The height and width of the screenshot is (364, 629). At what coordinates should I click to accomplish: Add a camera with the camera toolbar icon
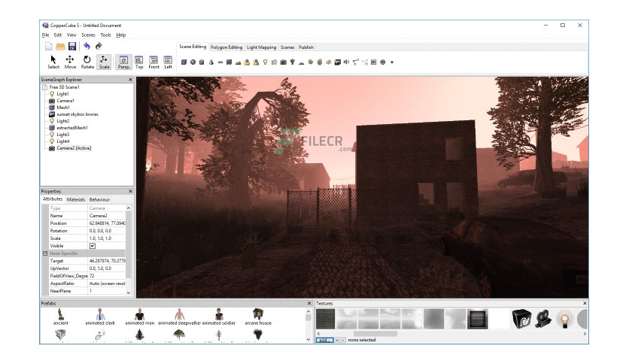coord(283,62)
